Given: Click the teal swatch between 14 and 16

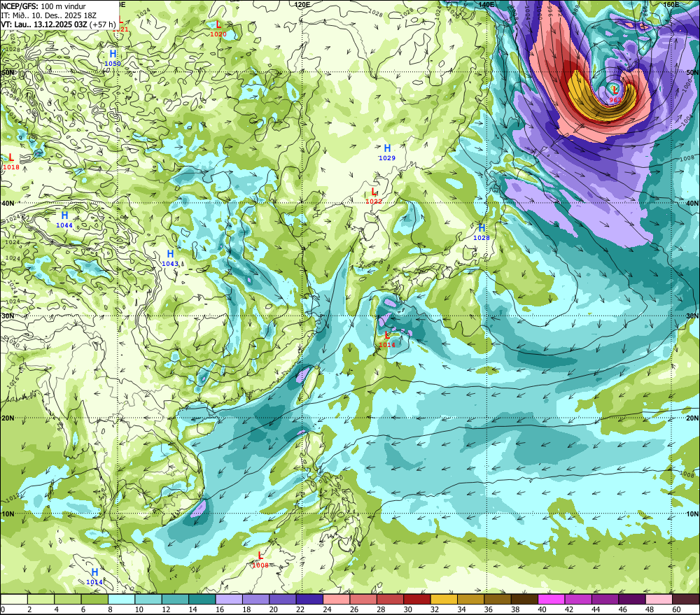Looking at the screenshot, I should tap(202, 600).
